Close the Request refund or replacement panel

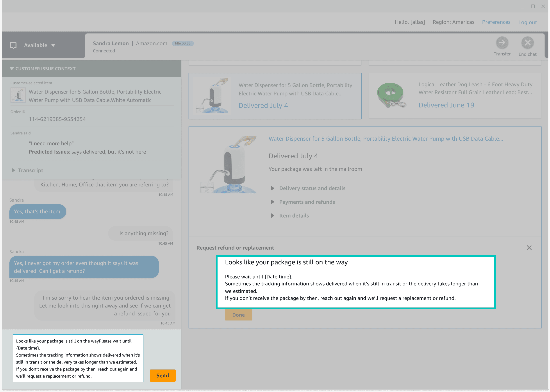coord(529,248)
